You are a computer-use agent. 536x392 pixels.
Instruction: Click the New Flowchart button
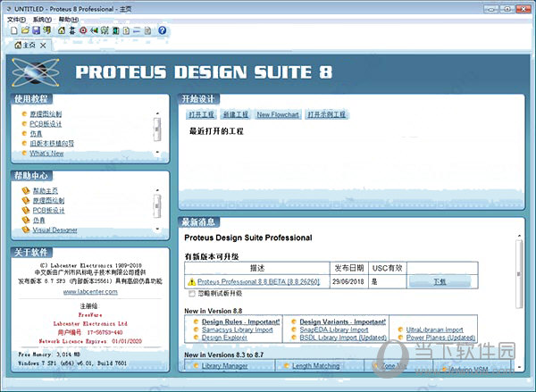[x=278, y=114]
